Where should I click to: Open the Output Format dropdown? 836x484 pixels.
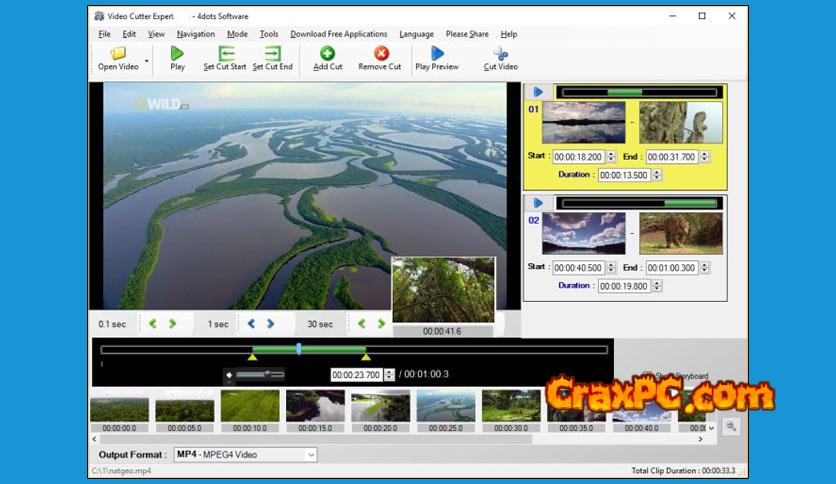tap(310, 455)
